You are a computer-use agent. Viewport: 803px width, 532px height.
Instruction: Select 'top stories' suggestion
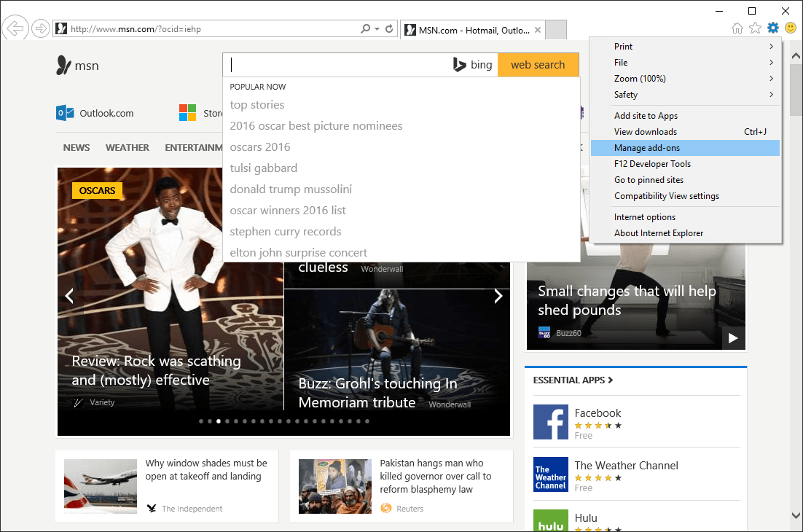coord(257,105)
